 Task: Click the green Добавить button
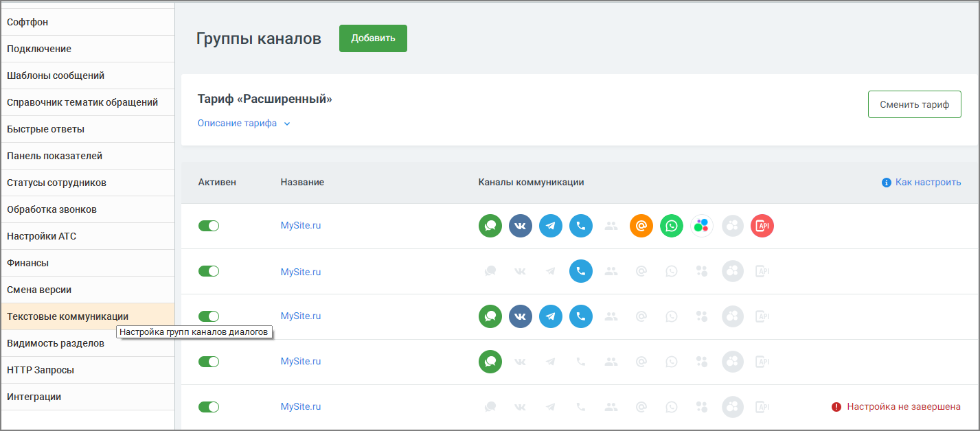pos(373,38)
